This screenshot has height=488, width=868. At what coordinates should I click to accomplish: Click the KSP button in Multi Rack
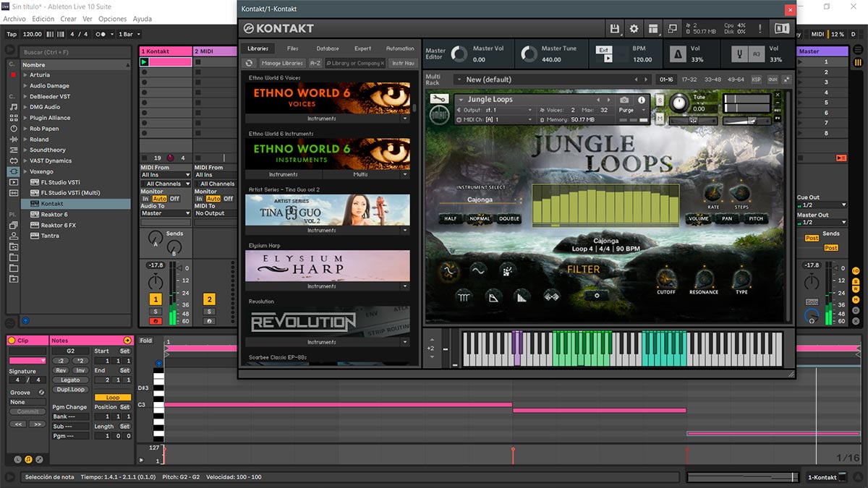(x=757, y=80)
